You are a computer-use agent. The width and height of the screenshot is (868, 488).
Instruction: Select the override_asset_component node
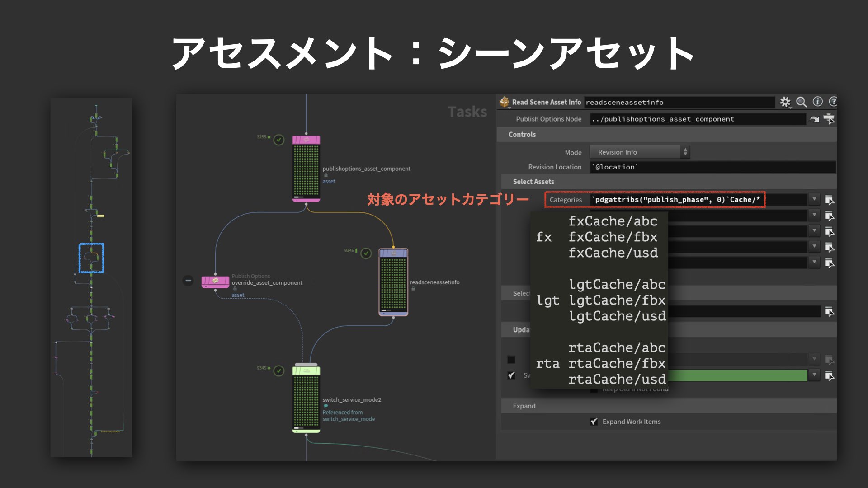click(x=215, y=282)
